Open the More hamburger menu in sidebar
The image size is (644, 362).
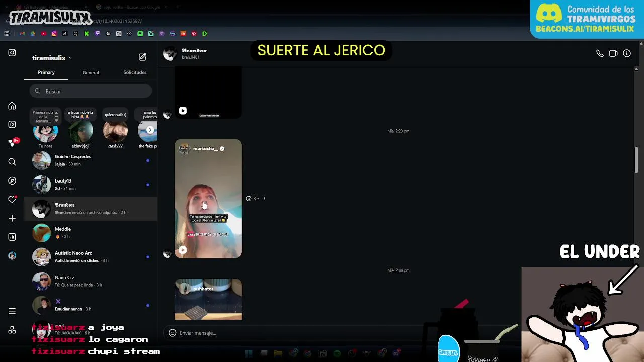12,311
